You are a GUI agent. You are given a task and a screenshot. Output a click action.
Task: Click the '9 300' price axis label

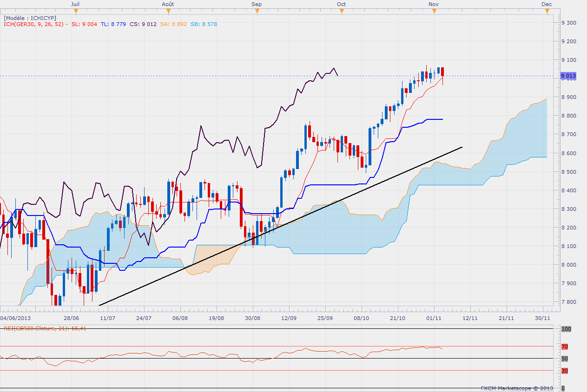tap(569, 23)
